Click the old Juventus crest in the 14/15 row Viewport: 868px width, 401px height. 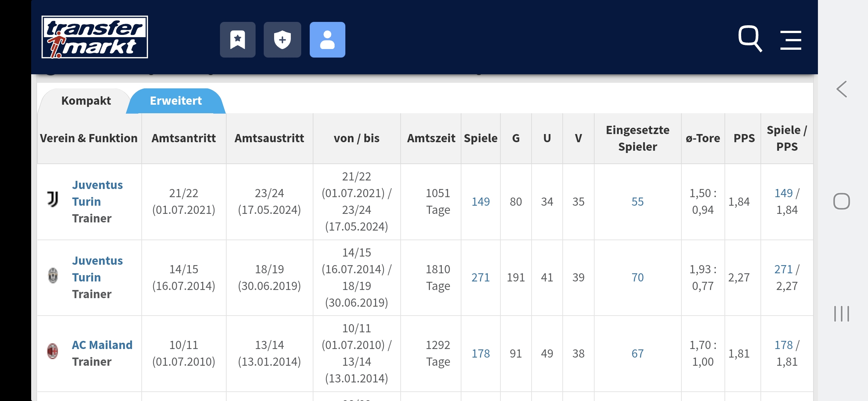[53, 276]
